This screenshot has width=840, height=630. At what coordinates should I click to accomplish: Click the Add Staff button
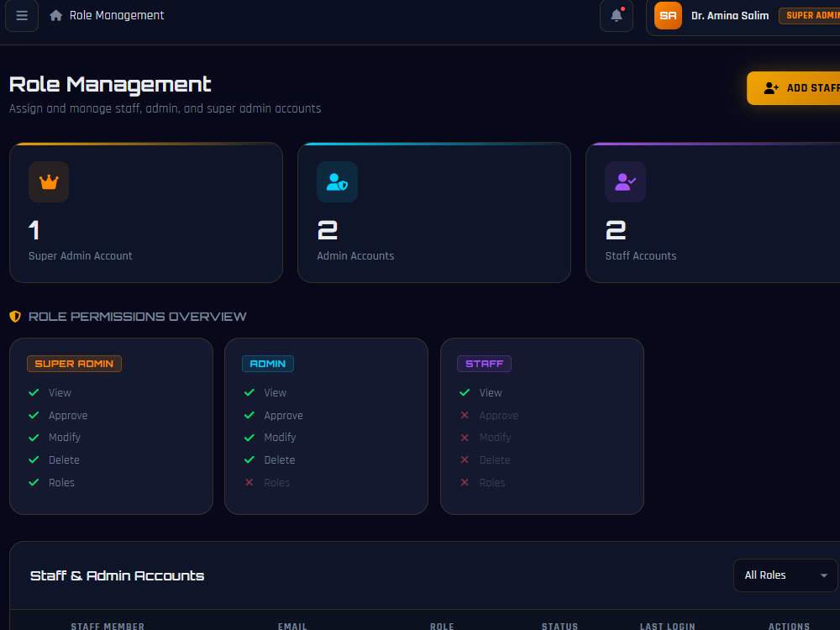[x=794, y=88]
